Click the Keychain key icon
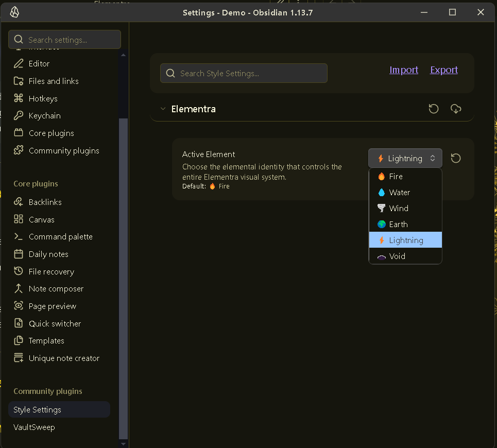This screenshot has width=497, height=448. pyautogui.click(x=19, y=116)
